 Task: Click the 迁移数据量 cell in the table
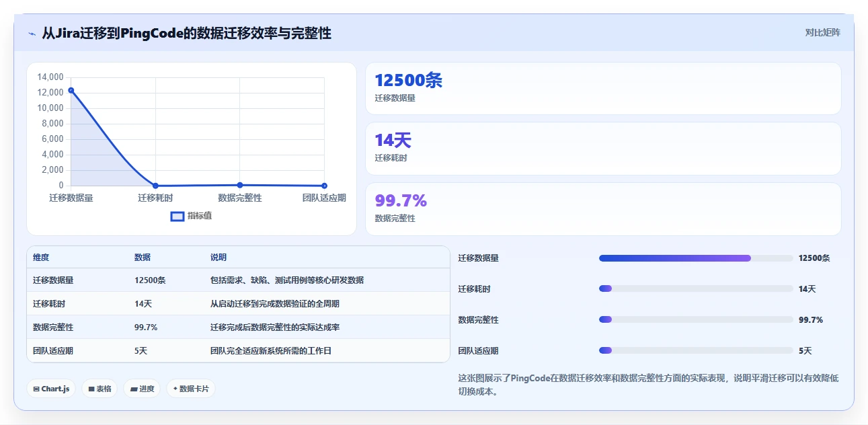tap(53, 280)
